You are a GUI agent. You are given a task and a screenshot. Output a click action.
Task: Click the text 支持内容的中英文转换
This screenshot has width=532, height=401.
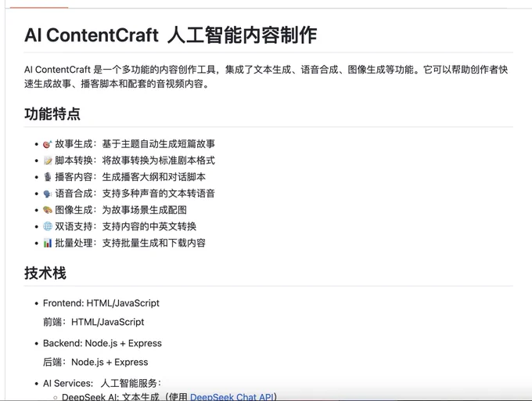(149, 226)
